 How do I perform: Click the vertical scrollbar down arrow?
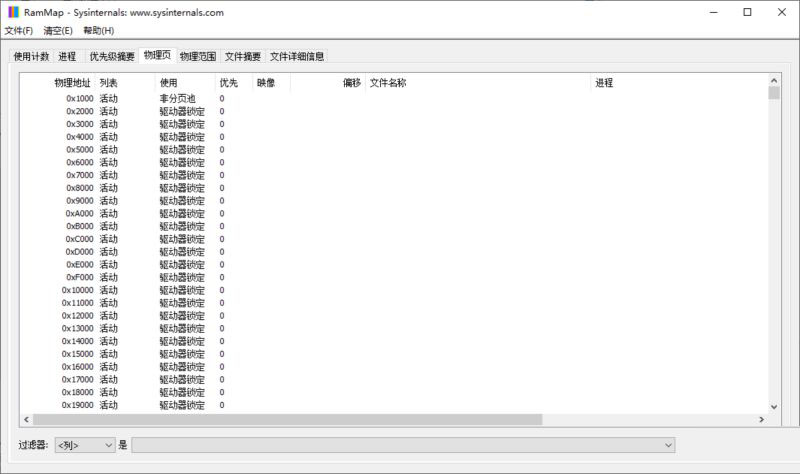coord(774,407)
